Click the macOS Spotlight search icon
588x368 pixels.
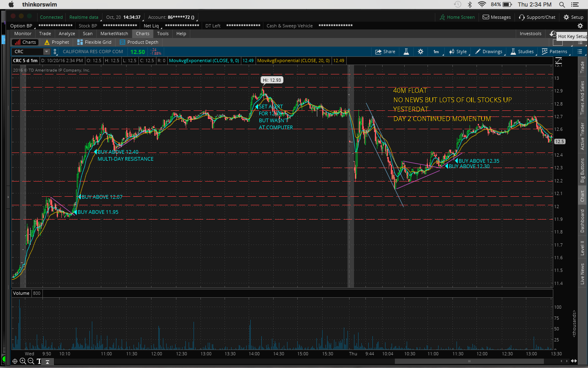562,4
